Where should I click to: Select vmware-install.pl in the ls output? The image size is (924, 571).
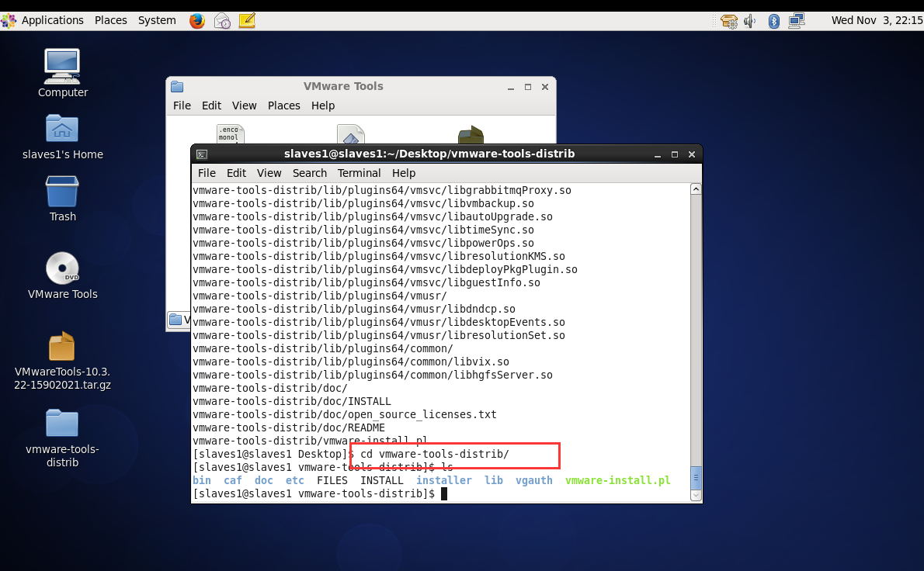pos(617,480)
